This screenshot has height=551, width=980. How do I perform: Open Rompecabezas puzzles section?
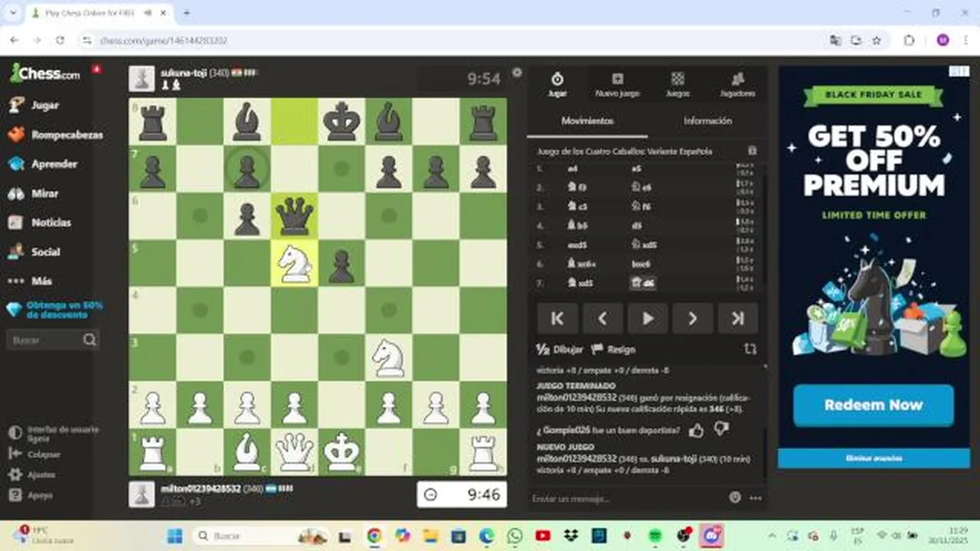[55, 135]
